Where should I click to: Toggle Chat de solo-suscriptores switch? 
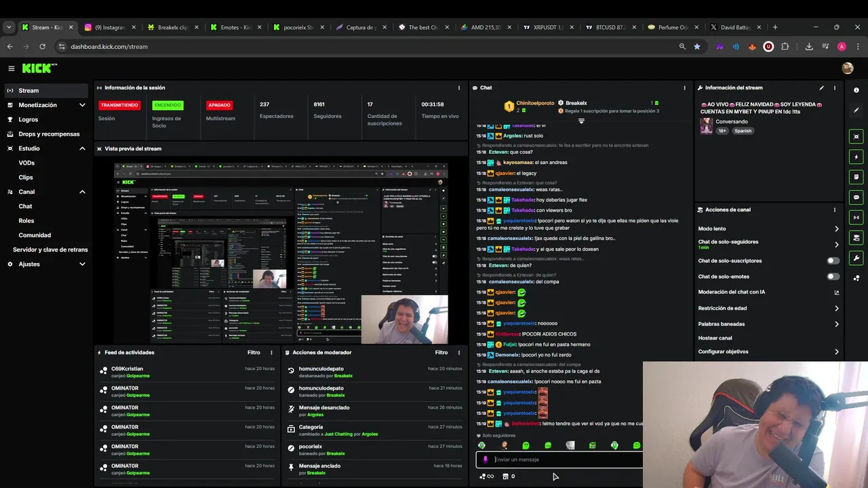[x=833, y=261]
